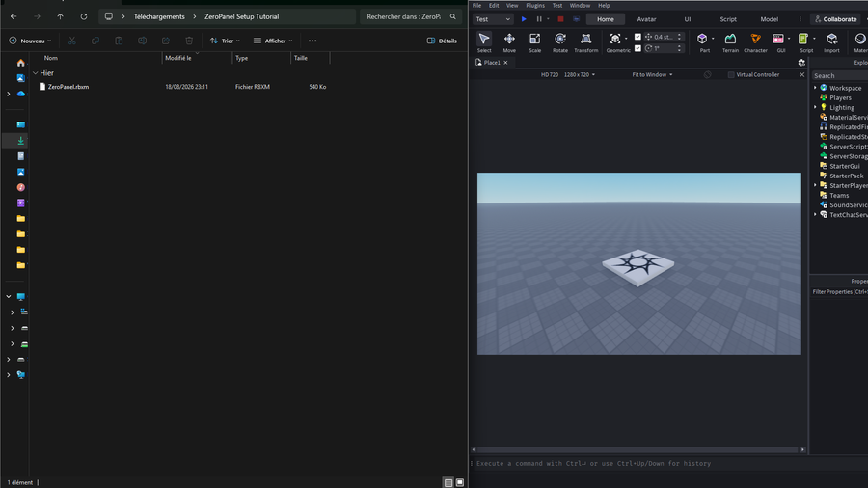Stop the test with the red Stop button
Screen dimensions: 868x488
560,19
